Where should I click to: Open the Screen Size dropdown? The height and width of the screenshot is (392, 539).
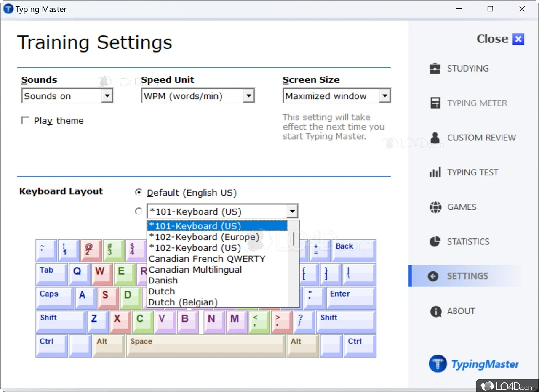click(x=384, y=96)
